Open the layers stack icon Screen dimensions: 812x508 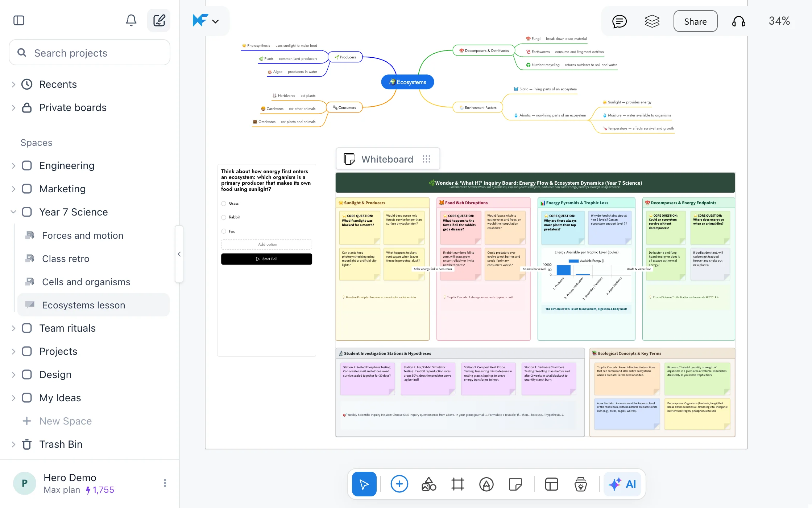click(652, 21)
